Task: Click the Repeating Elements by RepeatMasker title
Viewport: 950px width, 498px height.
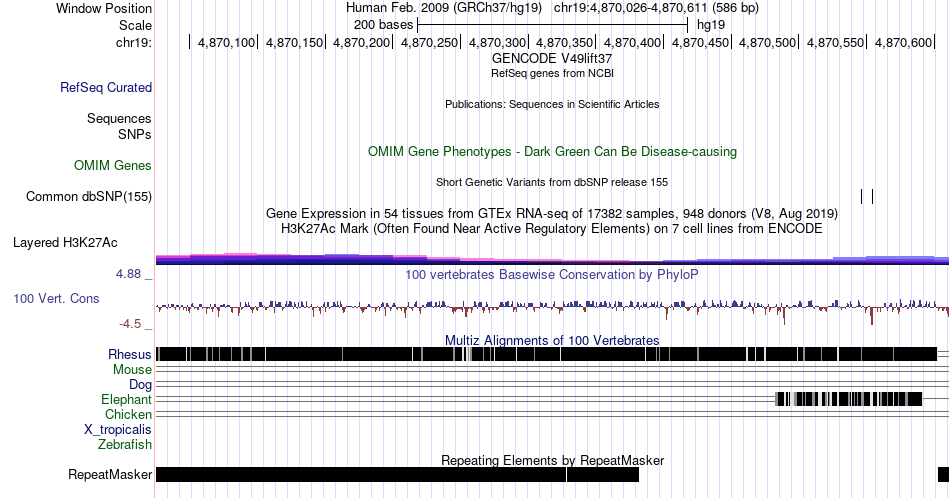Action: (552, 460)
